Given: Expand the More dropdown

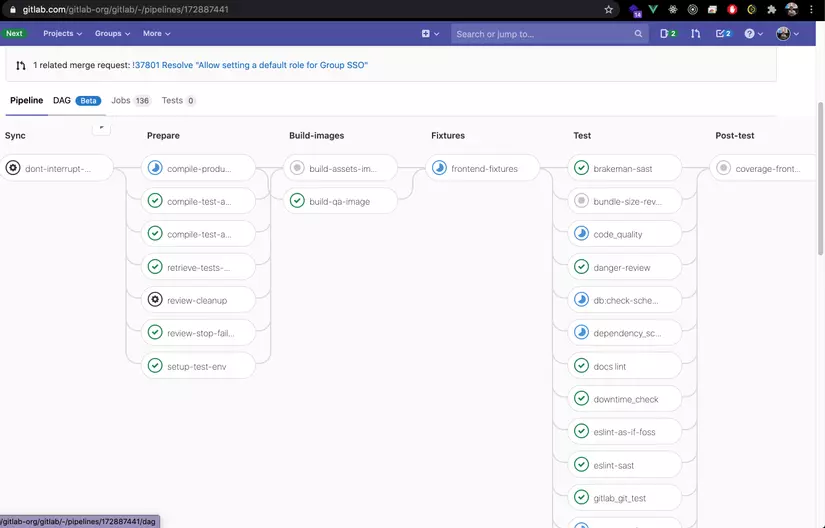Looking at the screenshot, I should click(157, 33).
